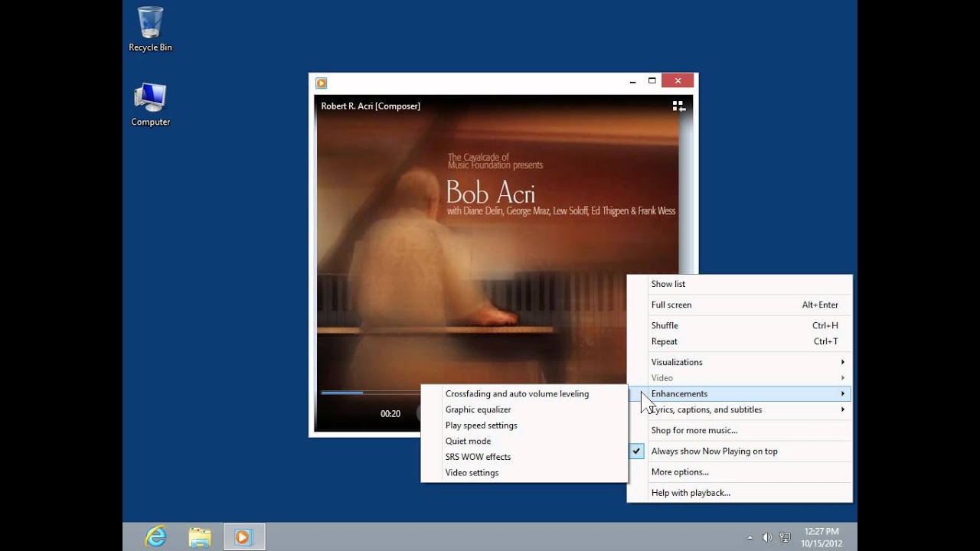
Task: Open the network tray icon
Action: point(785,537)
